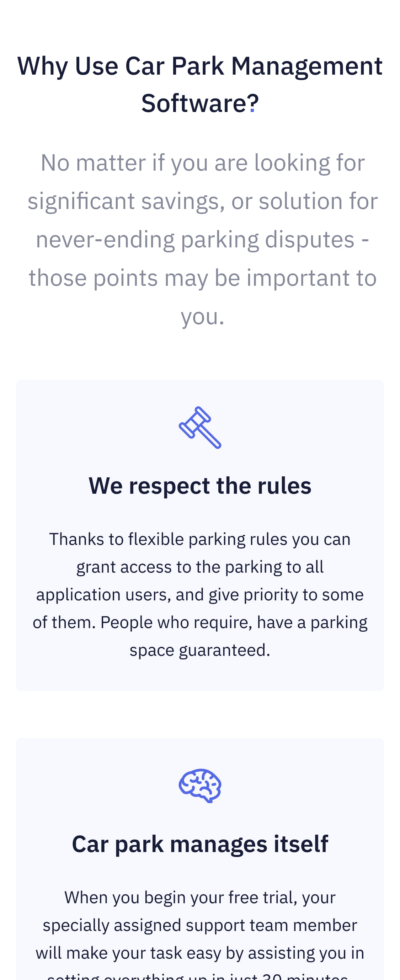The height and width of the screenshot is (980, 400).
Task: Click the gavel icon
Action: pyautogui.click(x=200, y=428)
